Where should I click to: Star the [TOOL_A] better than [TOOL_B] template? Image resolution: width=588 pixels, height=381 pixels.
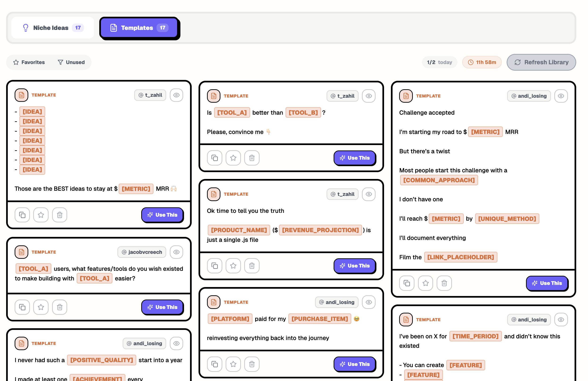(233, 158)
